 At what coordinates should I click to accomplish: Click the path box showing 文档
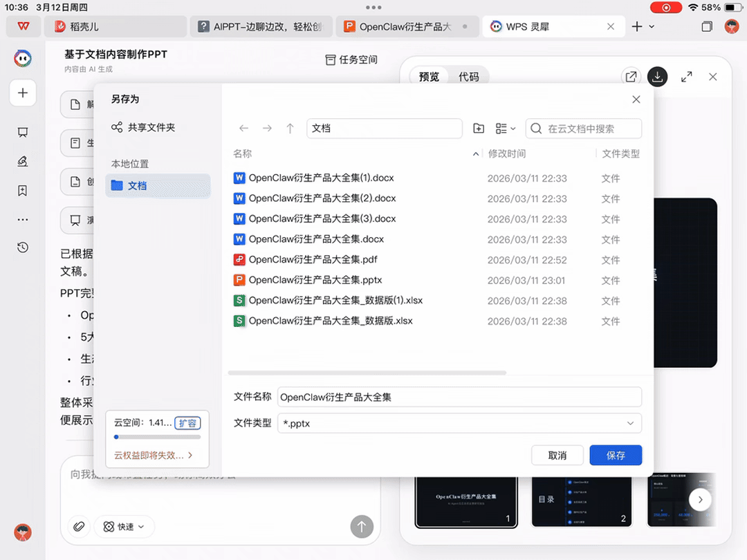pos(385,129)
